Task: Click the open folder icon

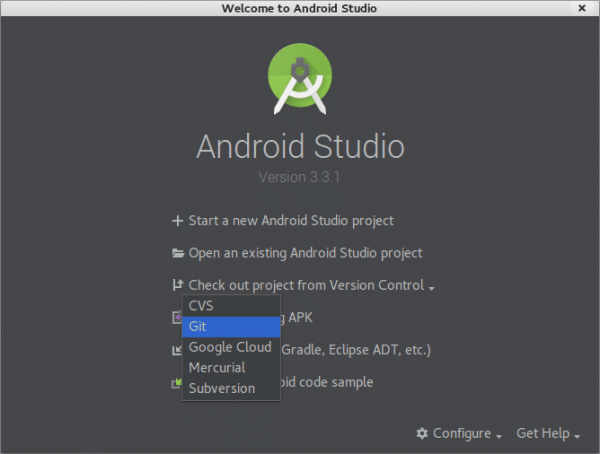Action: (x=178, y=253)
